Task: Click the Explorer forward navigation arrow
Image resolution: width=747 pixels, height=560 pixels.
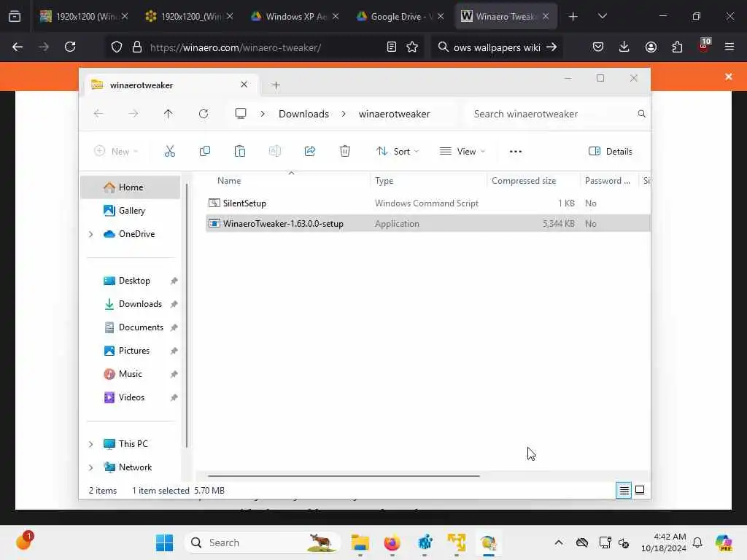Action: coord(133,114)
